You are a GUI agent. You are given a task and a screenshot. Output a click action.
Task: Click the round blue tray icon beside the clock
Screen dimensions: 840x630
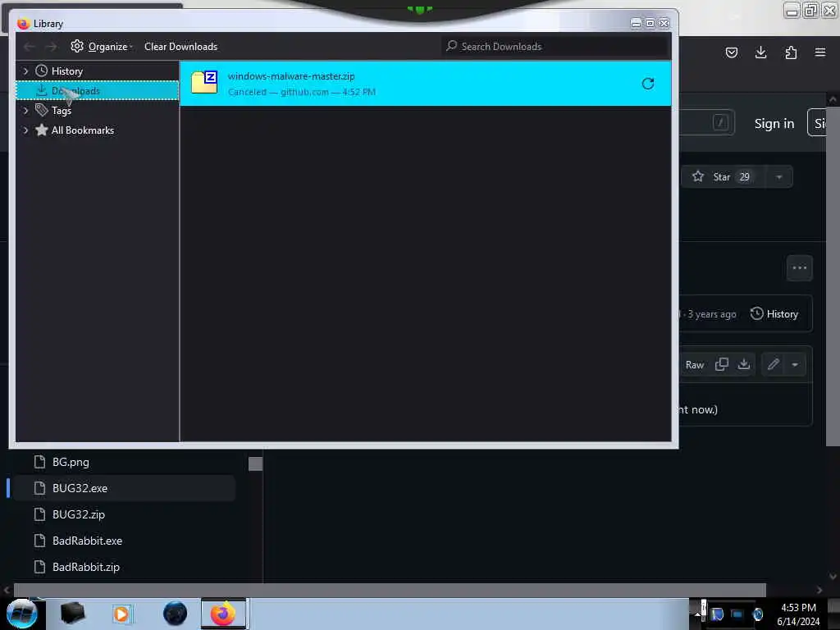tap(757, 614)
